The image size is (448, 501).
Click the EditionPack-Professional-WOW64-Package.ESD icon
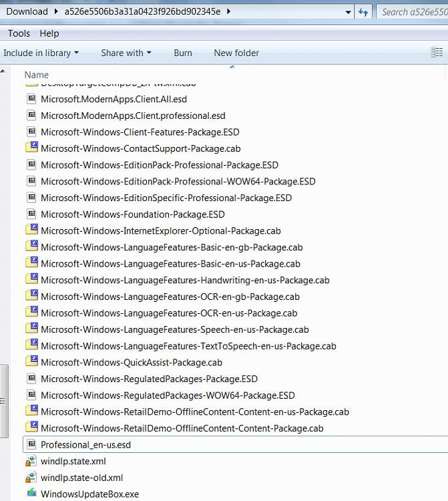tap(31, 181)
